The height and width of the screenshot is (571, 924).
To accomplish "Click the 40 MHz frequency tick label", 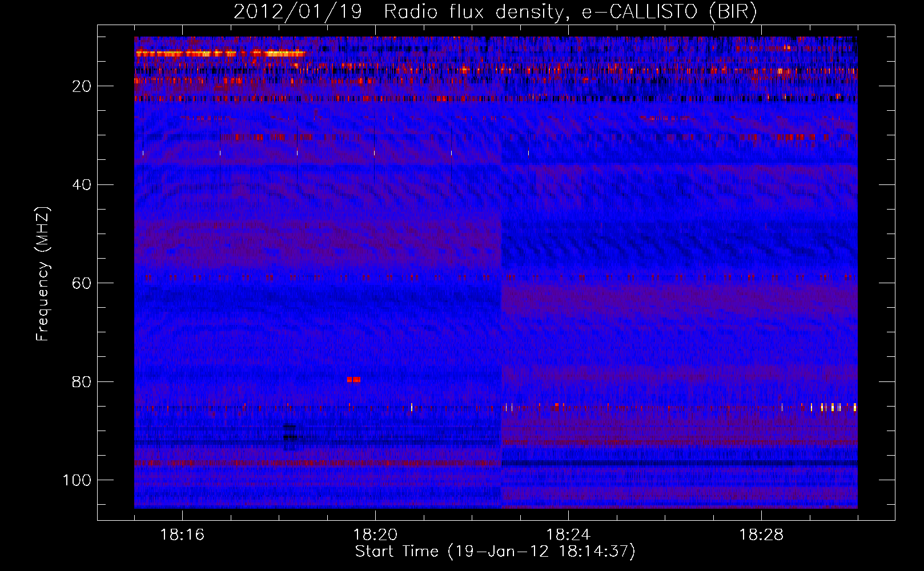I will (x=82, y=184).
